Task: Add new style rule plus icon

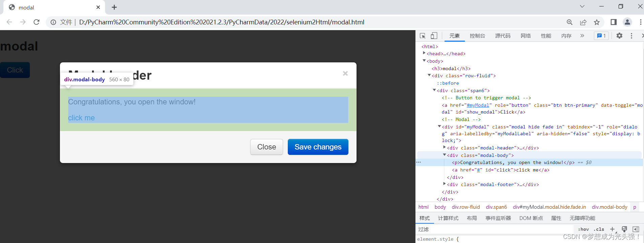Action: pyautogui.click(x=613, y=229)
